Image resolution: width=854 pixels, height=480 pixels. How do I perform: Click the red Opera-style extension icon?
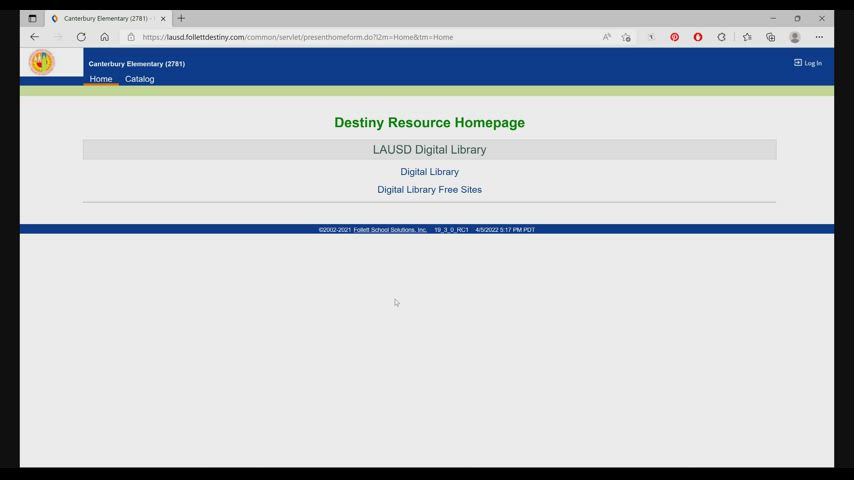[x=698, y=37]
